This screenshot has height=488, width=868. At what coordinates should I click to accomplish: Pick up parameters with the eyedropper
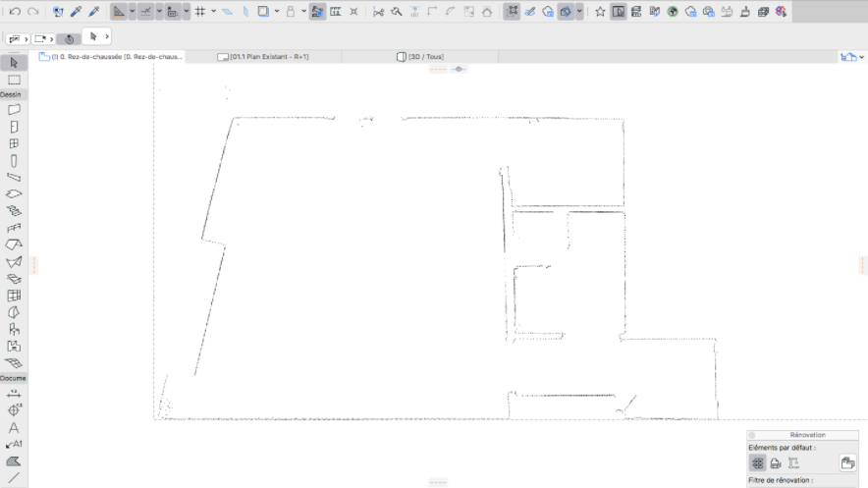click(x=77, y=12)
